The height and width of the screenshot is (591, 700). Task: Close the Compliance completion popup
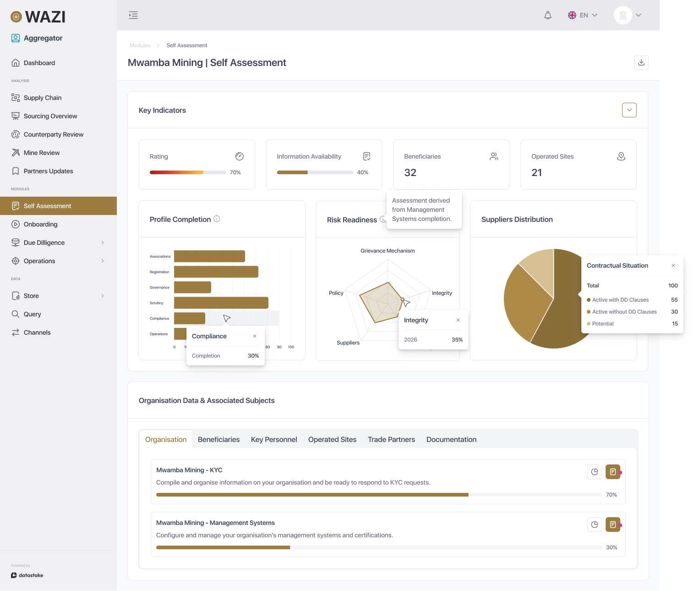[255, 336]
